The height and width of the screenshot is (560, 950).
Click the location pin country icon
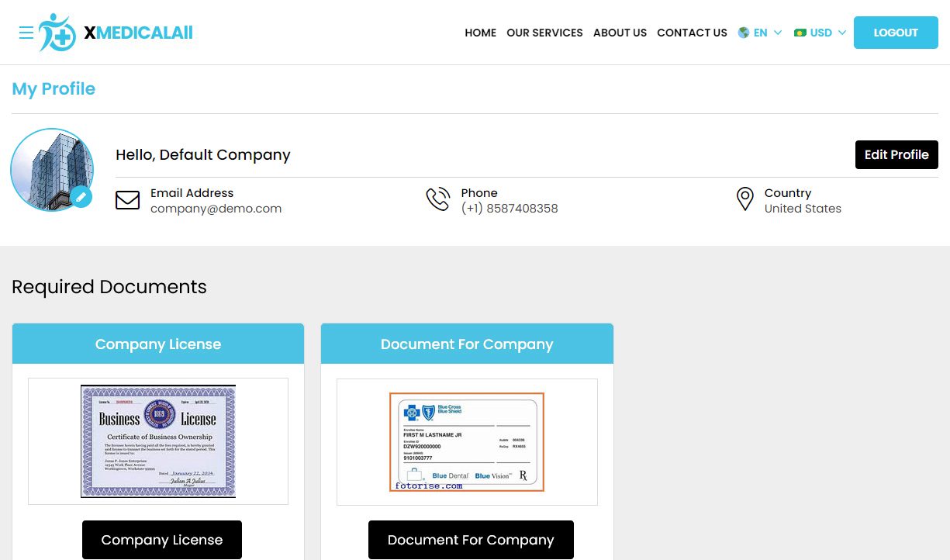744,199
